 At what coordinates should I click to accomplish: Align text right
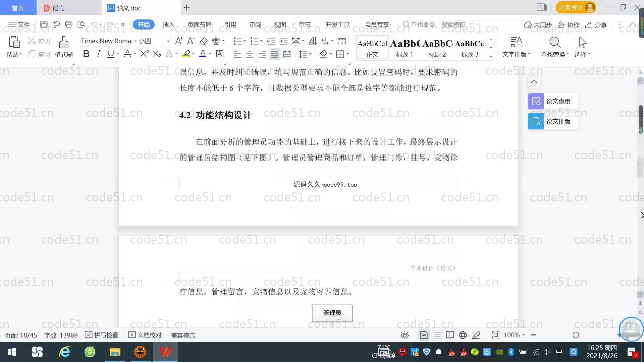coord(262,54)
